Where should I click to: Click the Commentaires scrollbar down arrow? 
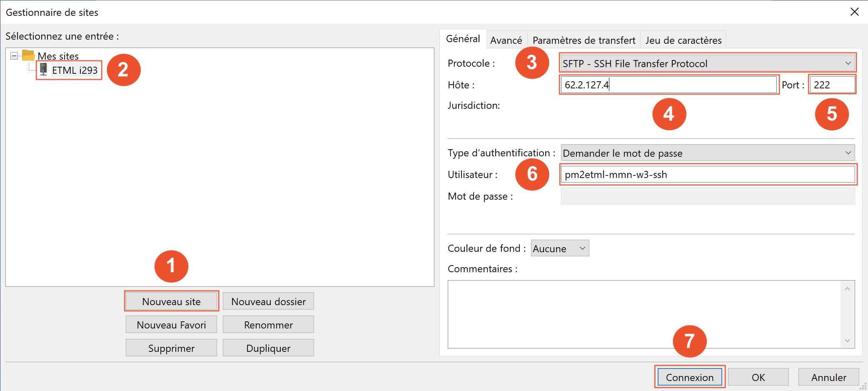click(847, 341)
